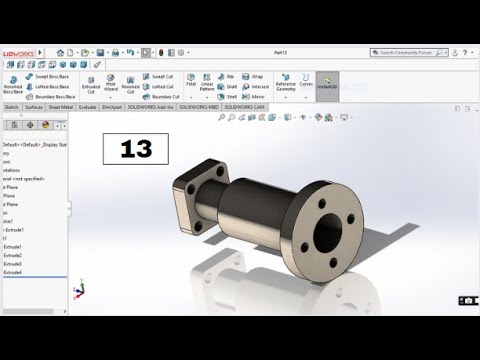Switch to the DimXpert tab

(x=112, y=107)
